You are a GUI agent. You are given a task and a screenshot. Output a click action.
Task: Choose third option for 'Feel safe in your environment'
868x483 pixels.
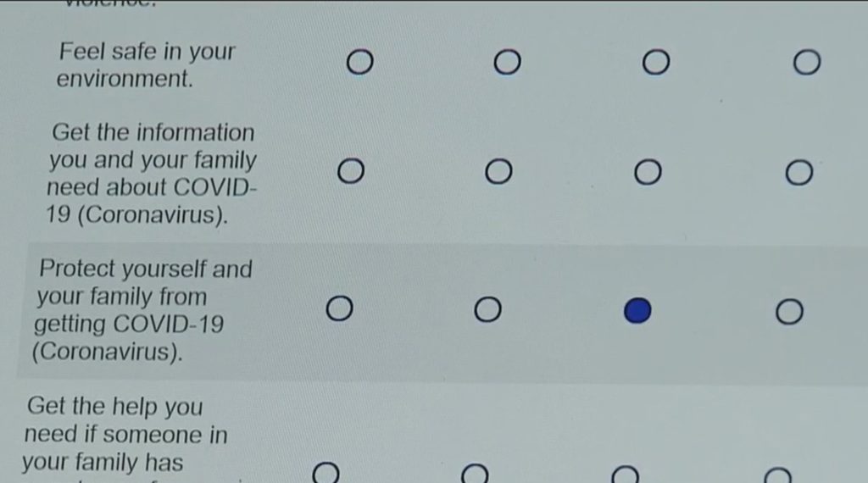click(655, 62)
